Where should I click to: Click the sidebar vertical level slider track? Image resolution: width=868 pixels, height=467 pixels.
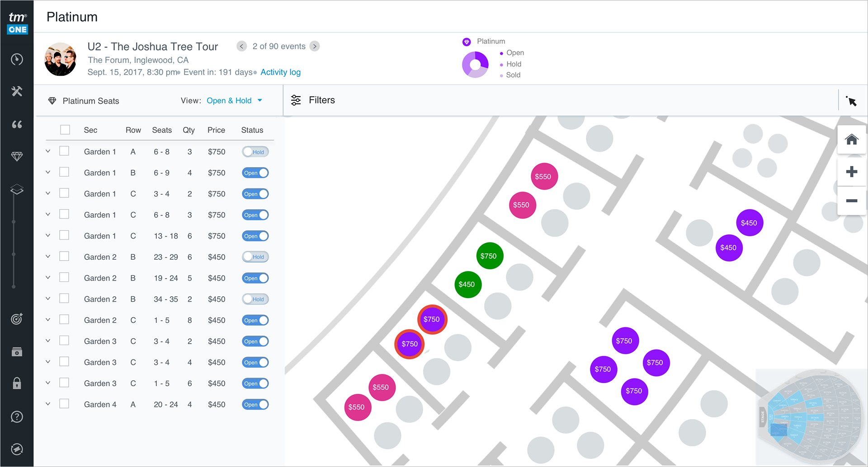pyautogui.click(x=14, y=242)
